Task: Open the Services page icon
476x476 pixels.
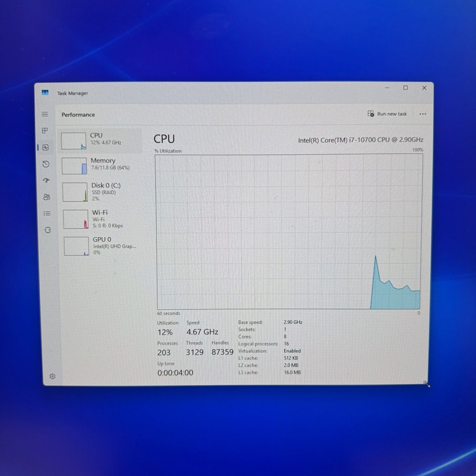Action: [48, 230]
